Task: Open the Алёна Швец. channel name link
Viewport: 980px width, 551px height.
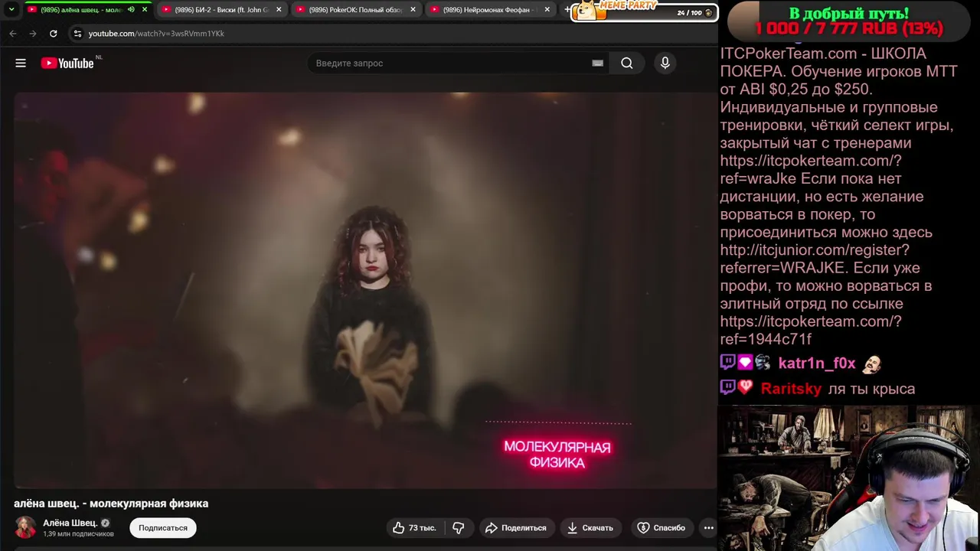Action: point(70,523)
